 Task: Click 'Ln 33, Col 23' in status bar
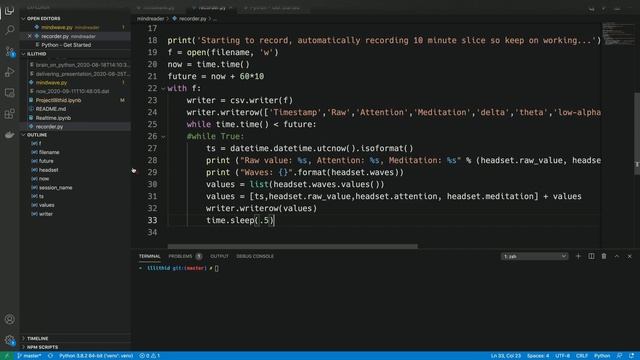[x=506, y=356]
